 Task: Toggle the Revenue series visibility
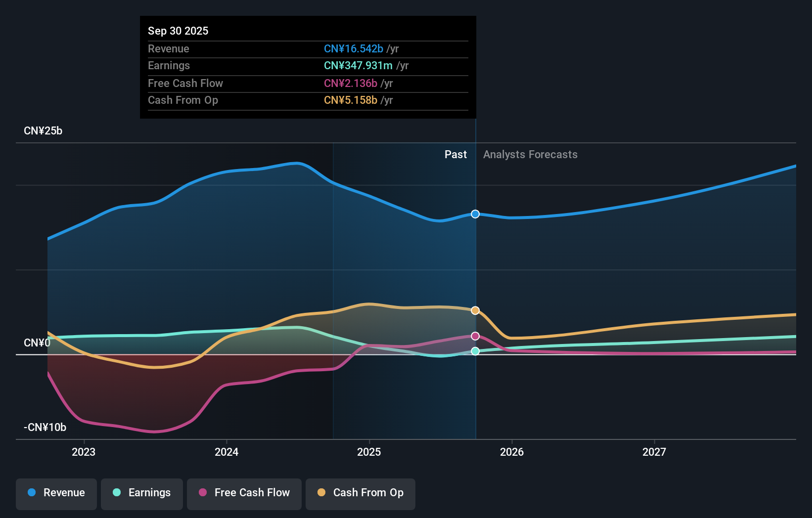pyautogui.click(x=56, y=493)
